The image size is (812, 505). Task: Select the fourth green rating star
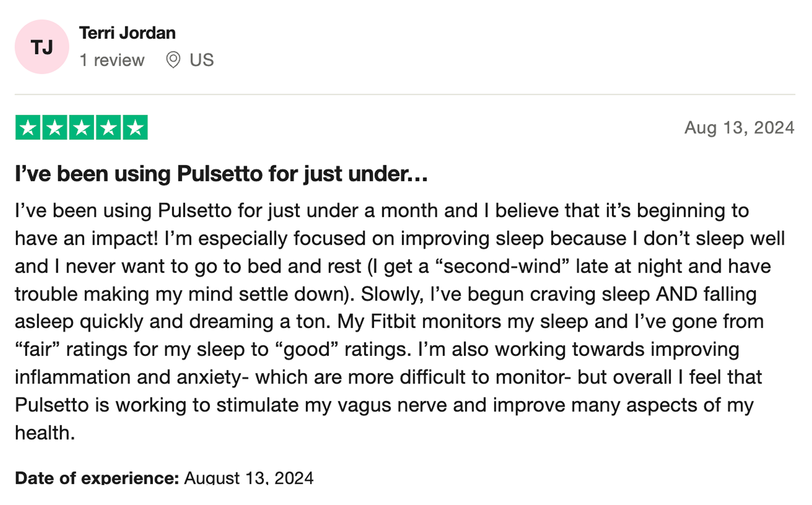[108, 127]
